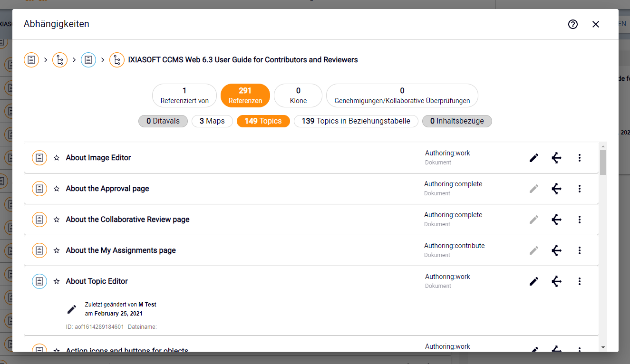Select the Klone tab

[x=298, y=96]
